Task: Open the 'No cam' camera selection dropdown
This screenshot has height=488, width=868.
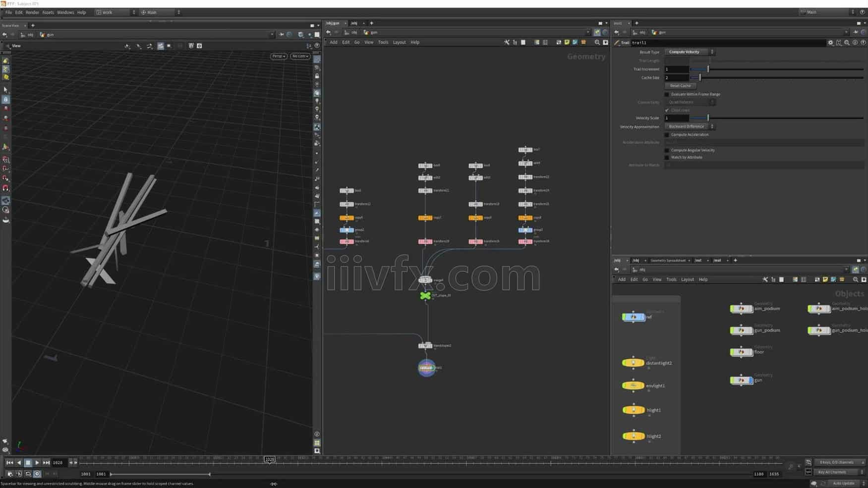Action: 300,56
